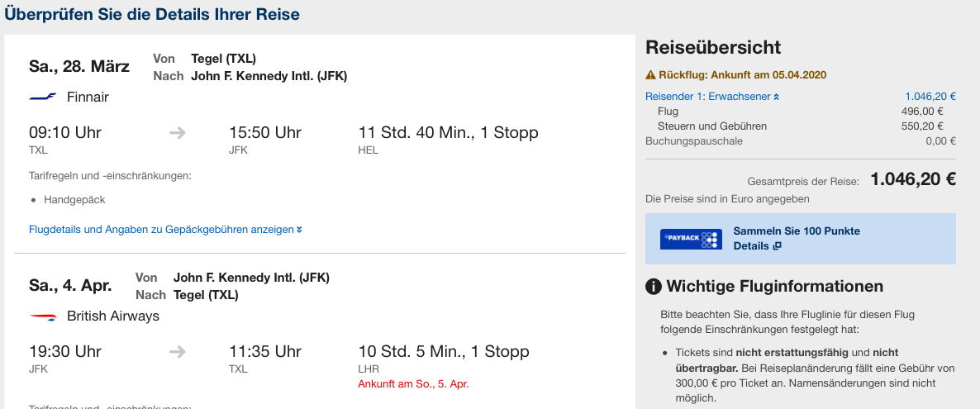Click the info icon beside Wichtige Fluginformationen
The height and width of the screenshot is (409, 980).
tap(654, 287)
